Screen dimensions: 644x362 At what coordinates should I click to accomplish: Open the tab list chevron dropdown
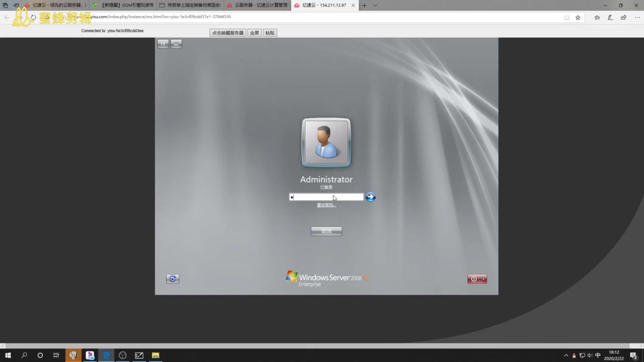click(375, 6)
